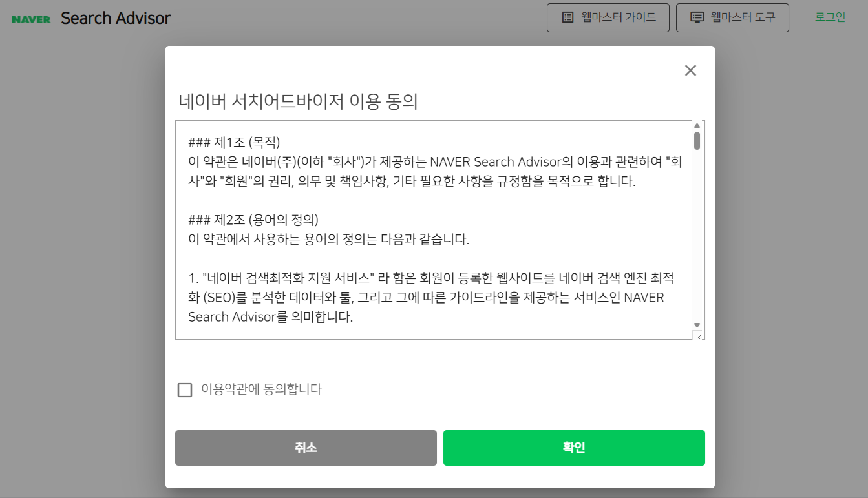Click the speech-bubble icon on 웹마스터 도구 button
Image resolution: width=868 pixels, height=498 pixels.
coord(695,17)
